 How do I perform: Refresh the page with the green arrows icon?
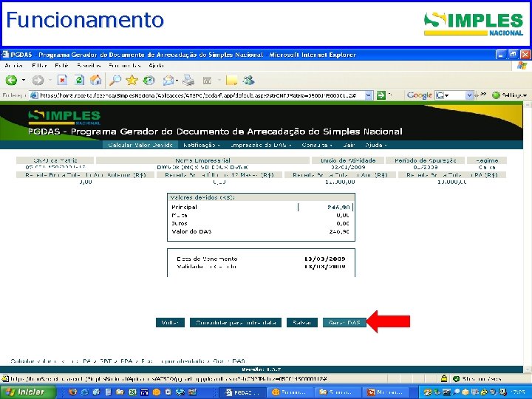click(79, 81)
